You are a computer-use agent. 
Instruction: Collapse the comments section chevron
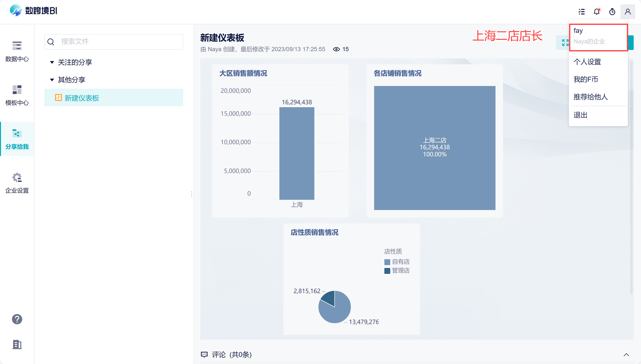tap(626, 354)
